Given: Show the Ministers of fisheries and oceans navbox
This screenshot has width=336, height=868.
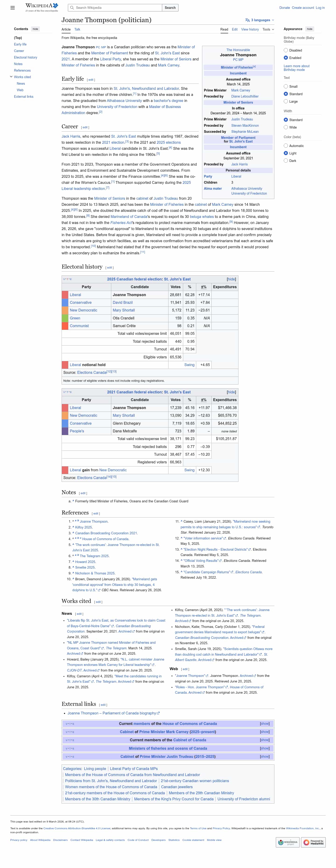Looking at the screenshot, I should [265, 748].
